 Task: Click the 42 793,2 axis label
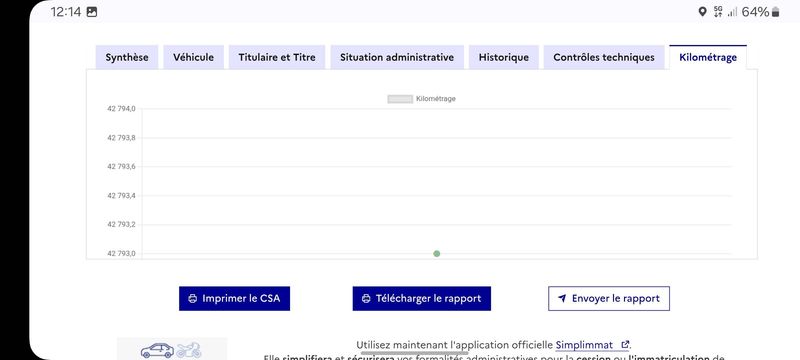pyautogui.click(x=121, y=224)
